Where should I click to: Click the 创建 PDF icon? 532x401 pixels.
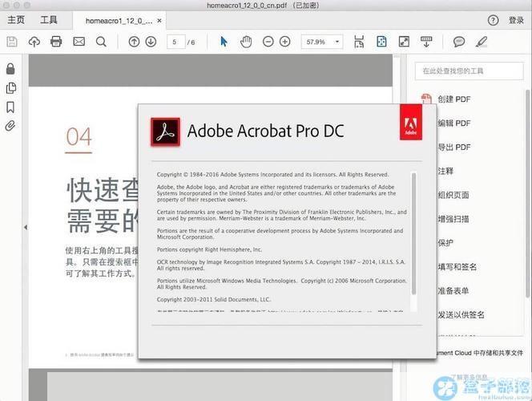(x=426, y=99)
